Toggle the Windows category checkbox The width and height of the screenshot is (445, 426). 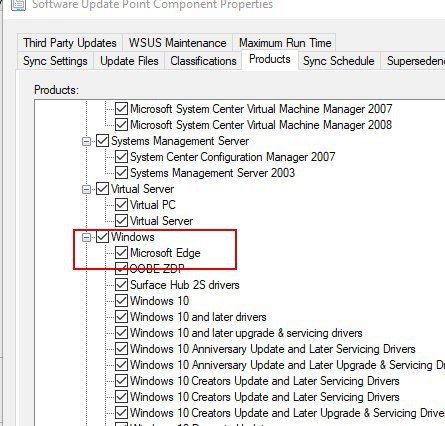102,237
